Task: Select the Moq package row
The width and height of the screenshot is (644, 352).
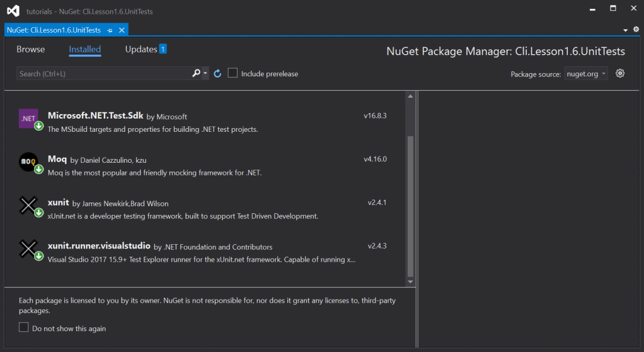Action: (208, 165)
